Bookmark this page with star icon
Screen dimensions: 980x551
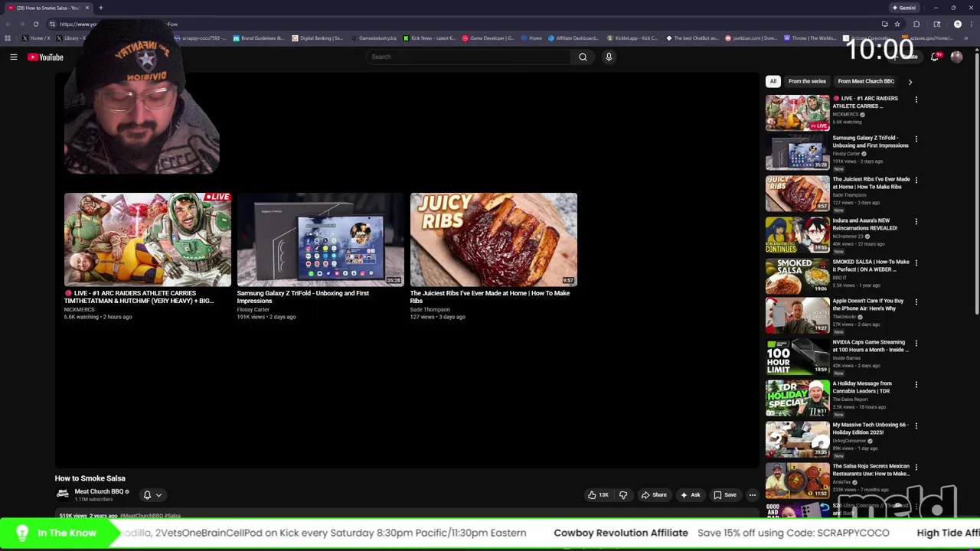pyautogui.click(x=897, y=24)
